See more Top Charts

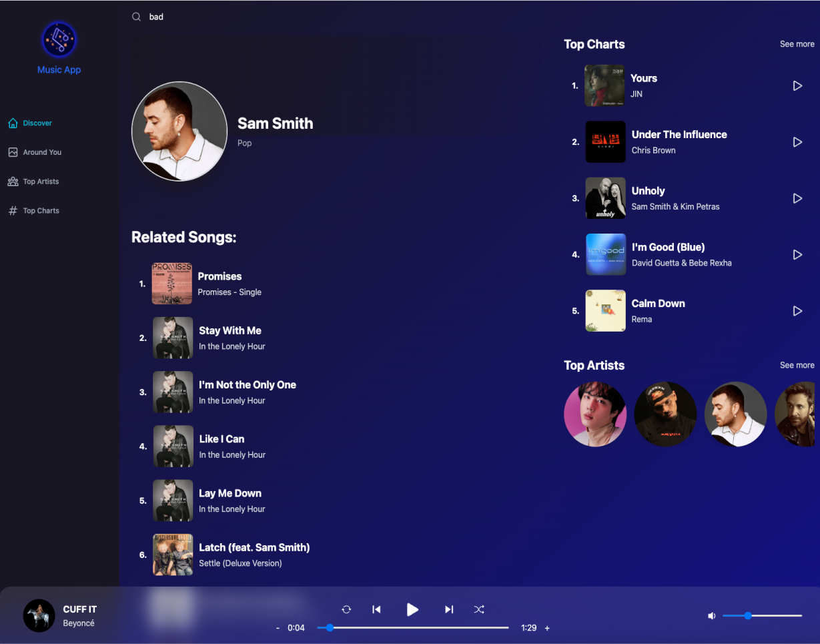(797, 44)
